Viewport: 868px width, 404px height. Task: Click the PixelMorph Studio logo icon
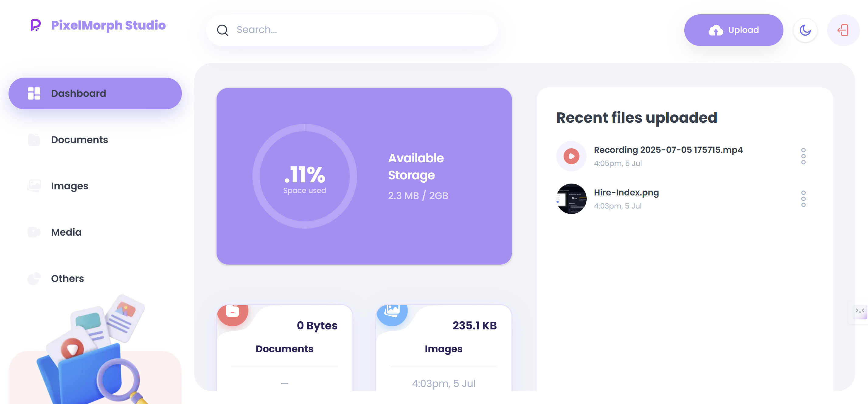click(36, 25)
